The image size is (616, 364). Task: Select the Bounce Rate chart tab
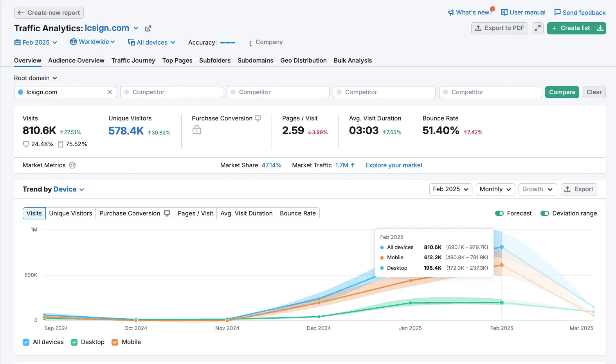298,213
